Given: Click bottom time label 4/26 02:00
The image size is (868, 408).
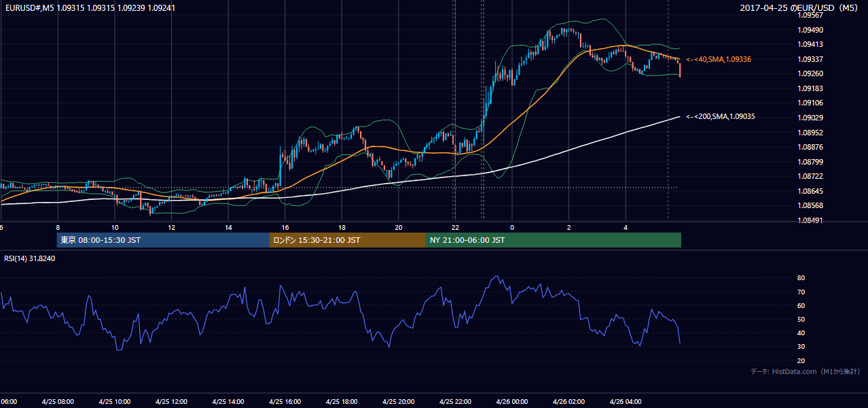Looking at the screenshot, I should click(x=569, y=401).
